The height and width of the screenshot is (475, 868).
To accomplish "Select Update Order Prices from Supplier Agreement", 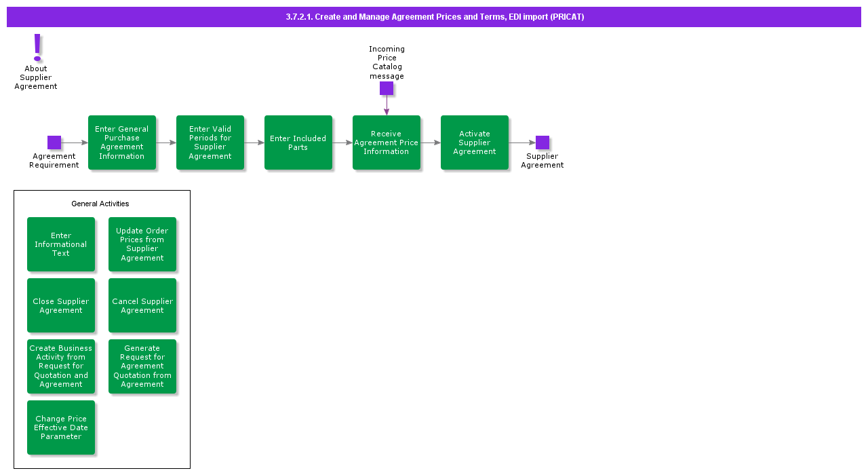I will (142, 244).
